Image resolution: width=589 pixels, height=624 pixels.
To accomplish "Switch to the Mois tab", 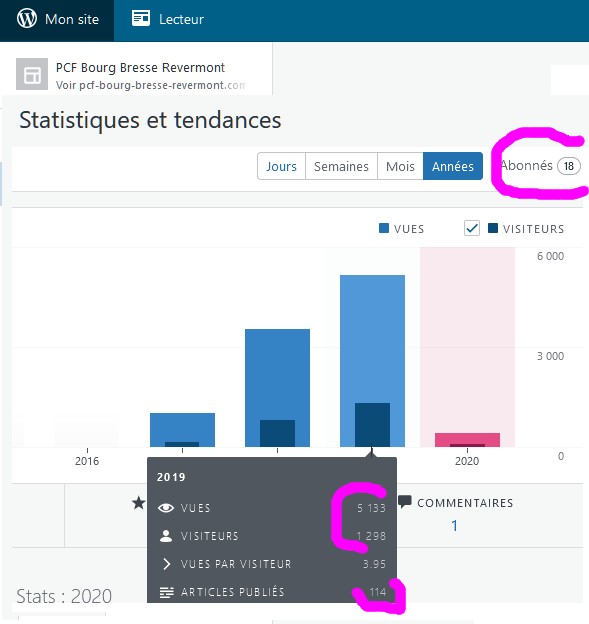I will pos(400,166).
